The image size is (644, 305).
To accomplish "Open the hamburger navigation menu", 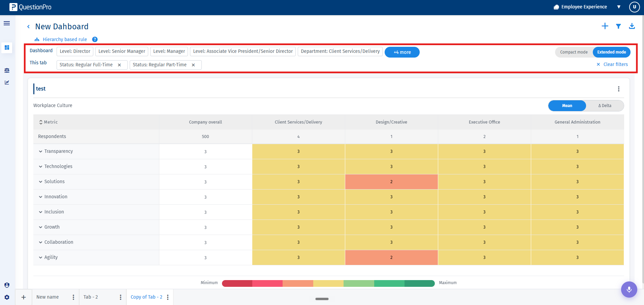I will [x=7, y=23].
